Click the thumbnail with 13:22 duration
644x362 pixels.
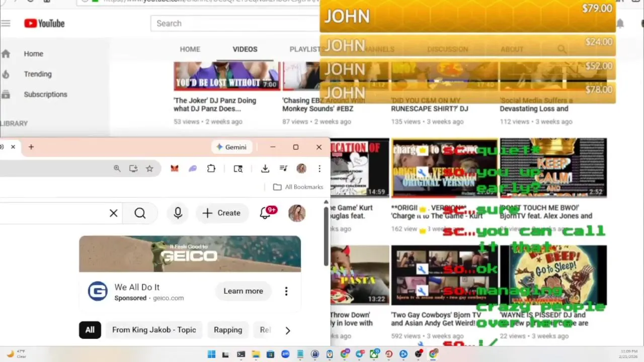360,275
